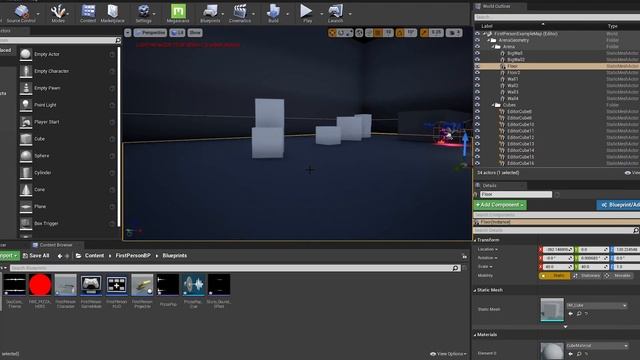Open View Options in Content Browser

point(448,354)
